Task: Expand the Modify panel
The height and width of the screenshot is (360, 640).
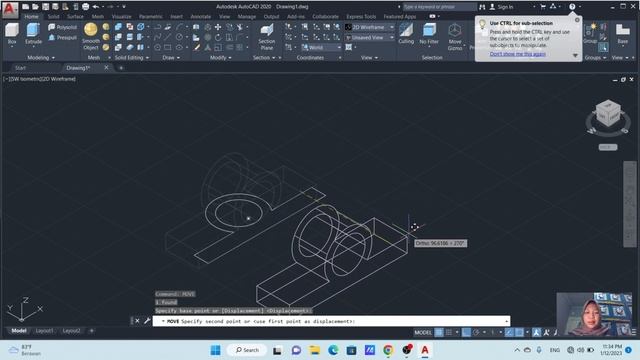Action: pyautogui.click(x=221, y=58)
